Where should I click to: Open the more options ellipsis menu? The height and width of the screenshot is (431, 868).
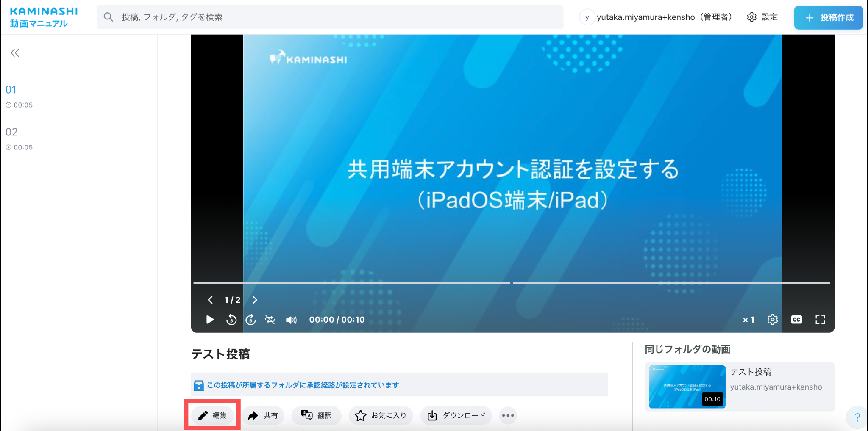click(x=508, y=415)
